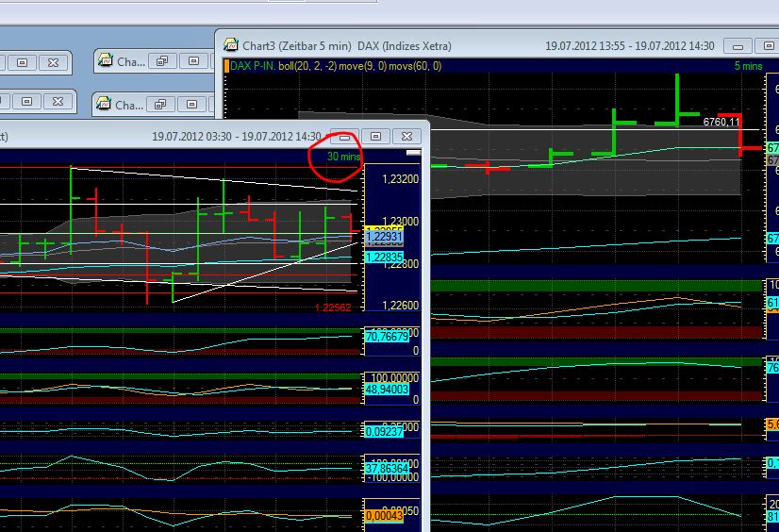Viewport: 779px width, 532px height.
Task: Minimize the Chart3 DAX window
Action: (x=738, y=46)
